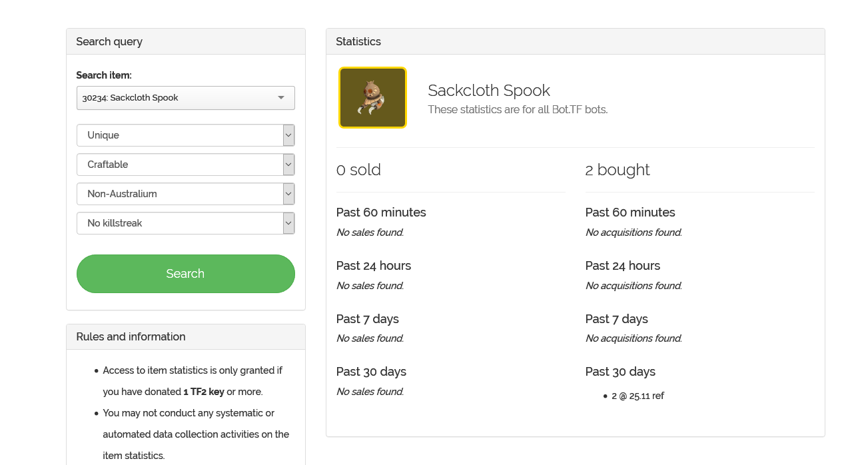Expand the Unique quality dropdown
868x465 pixels.
185,135
